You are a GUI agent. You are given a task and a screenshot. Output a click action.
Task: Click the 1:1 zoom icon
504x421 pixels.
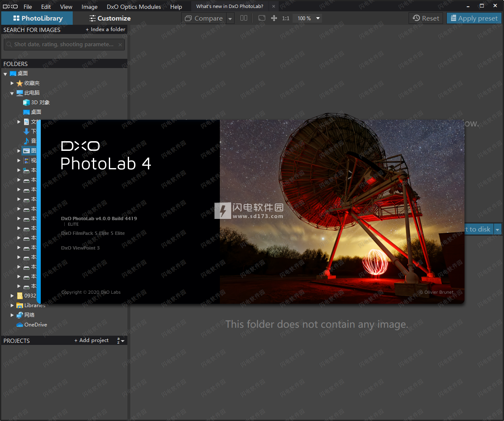285,18
